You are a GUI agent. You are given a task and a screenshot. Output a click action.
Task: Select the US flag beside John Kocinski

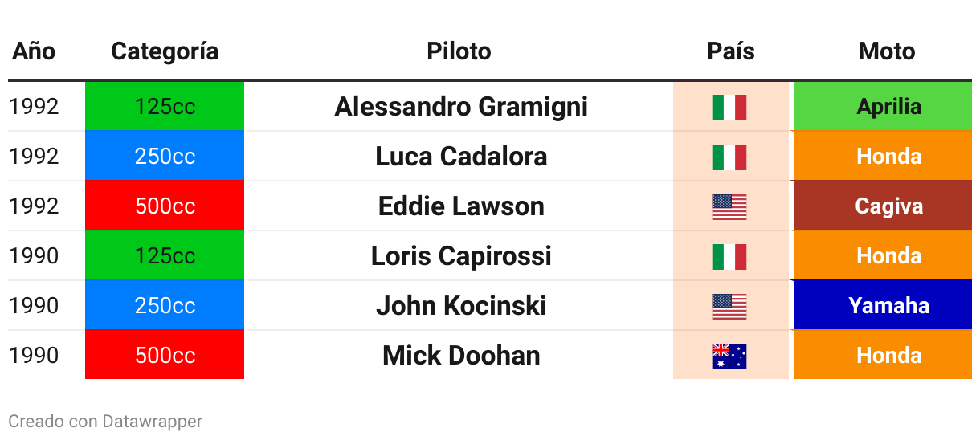click(729, 306)
